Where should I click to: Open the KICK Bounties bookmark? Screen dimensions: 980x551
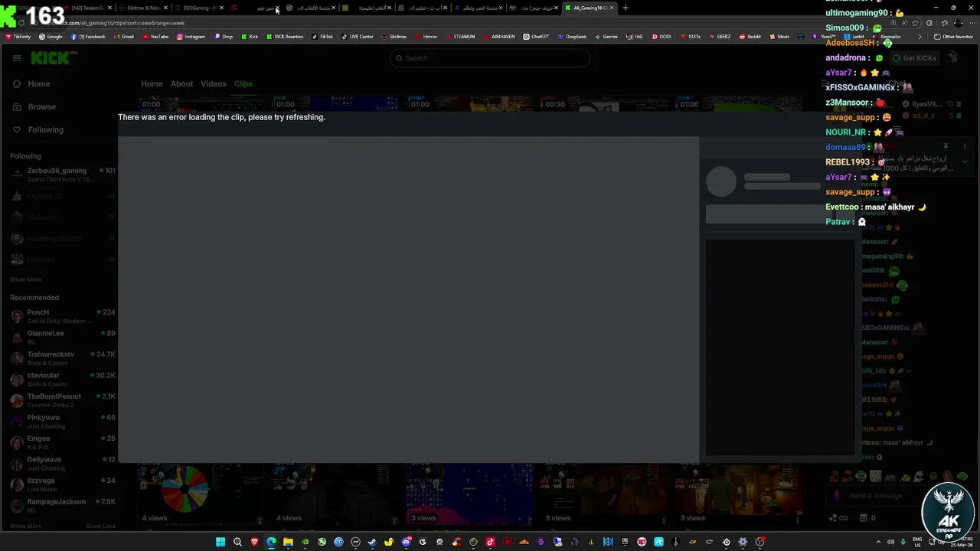285,37
